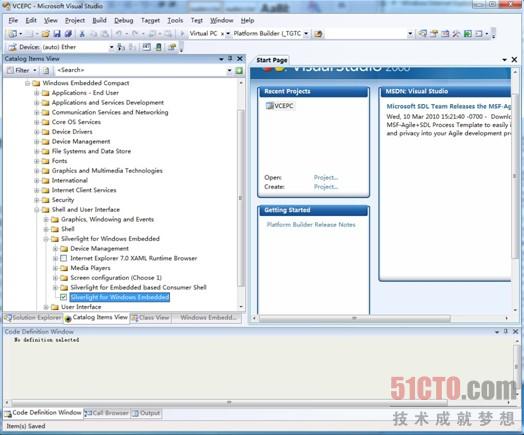Open Solution Explorer from toolbar icon
Viewport: 524px width, 435px height.
423,34
